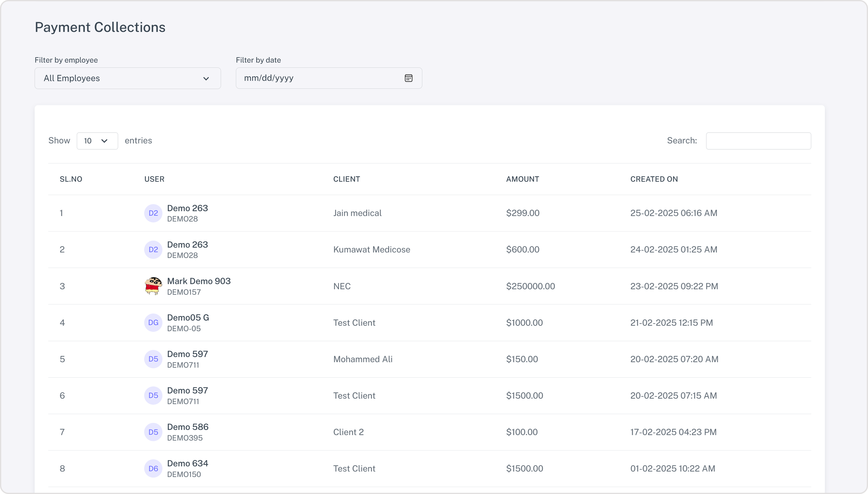Click the $299.00 amount

(523, 213)
